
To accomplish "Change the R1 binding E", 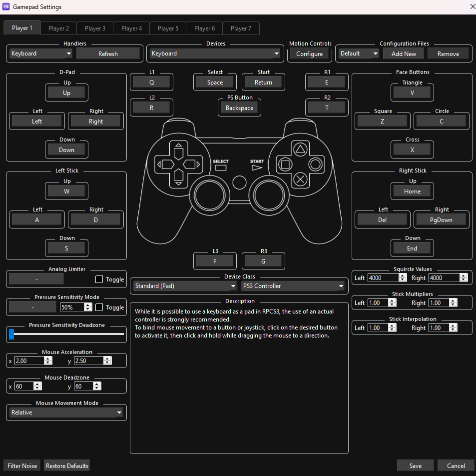I will [x=327, y=82].
